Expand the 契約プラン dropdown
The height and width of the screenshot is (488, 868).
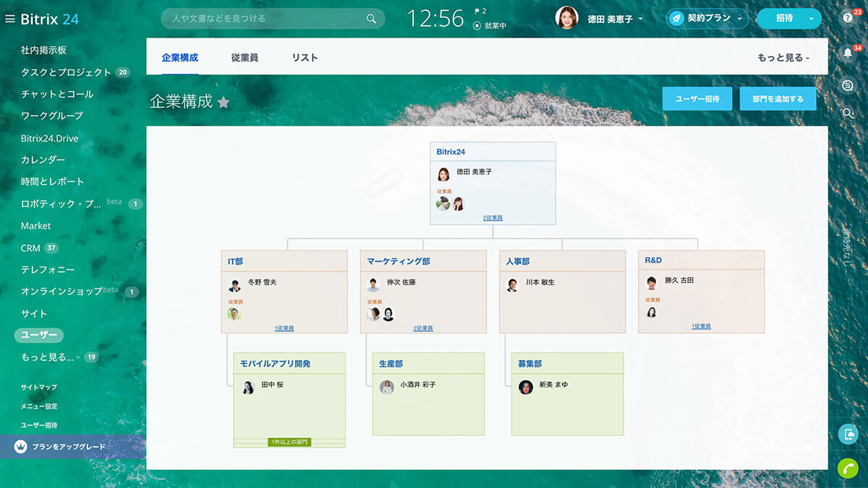coord(741,19)
